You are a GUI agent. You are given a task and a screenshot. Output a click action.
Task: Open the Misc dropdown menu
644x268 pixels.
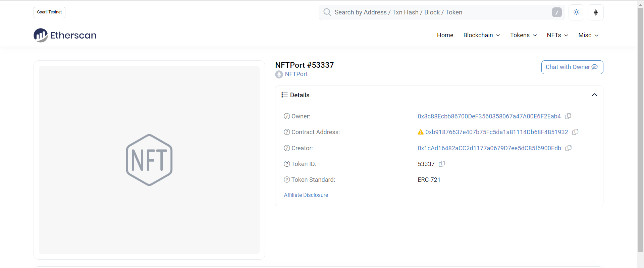588,35
